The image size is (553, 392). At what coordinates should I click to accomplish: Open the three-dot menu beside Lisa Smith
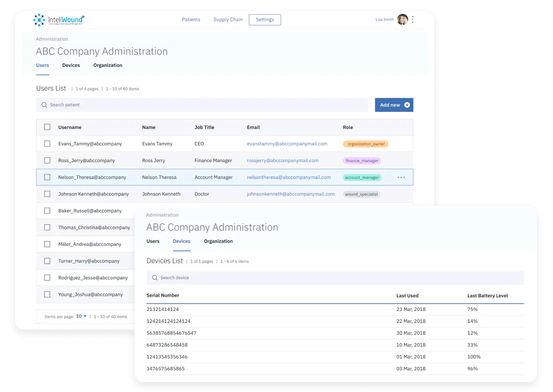point(413,20)
